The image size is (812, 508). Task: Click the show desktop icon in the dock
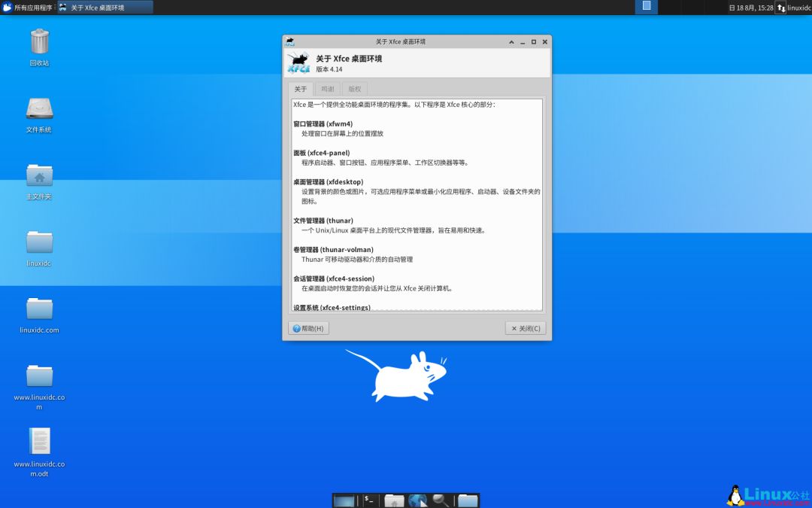(x=344, y=500)
